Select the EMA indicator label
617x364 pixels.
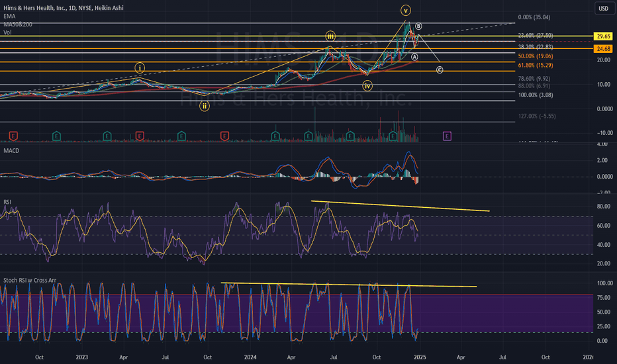pyautogui.click(x=9, y=16)
